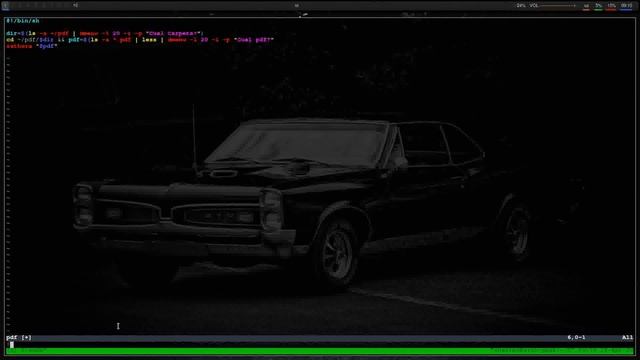The image size is (640, 360).
Task: Select the first workspace tag in the status bar
Action: (x=5, y=6)
